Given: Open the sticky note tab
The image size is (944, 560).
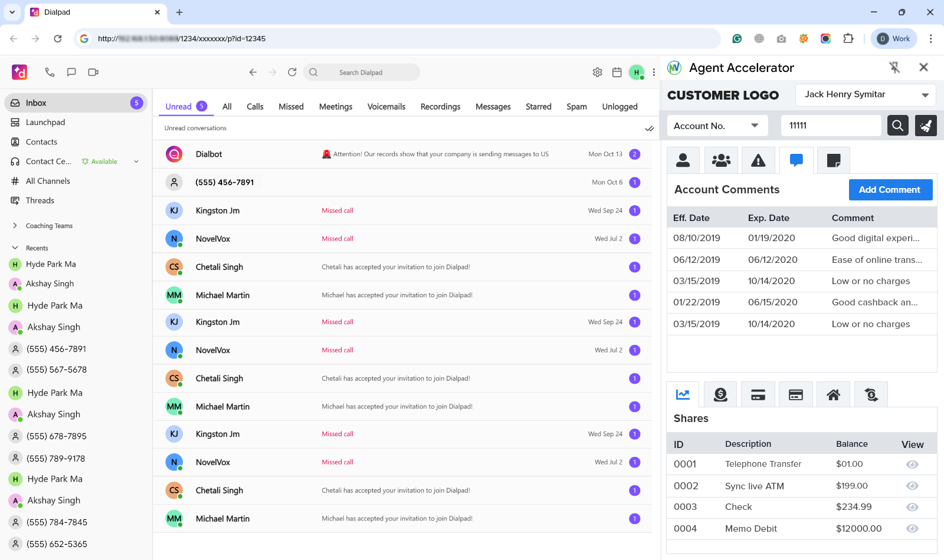Looking at the screenshot, I should click(x=834, y=160).
